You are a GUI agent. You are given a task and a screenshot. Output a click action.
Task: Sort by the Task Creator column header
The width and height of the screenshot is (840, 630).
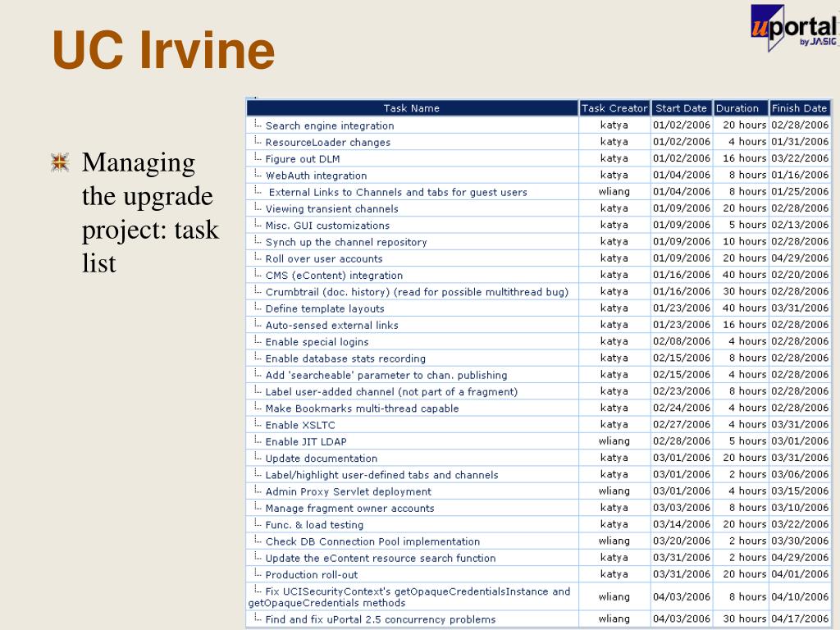(x=614, y=108)
